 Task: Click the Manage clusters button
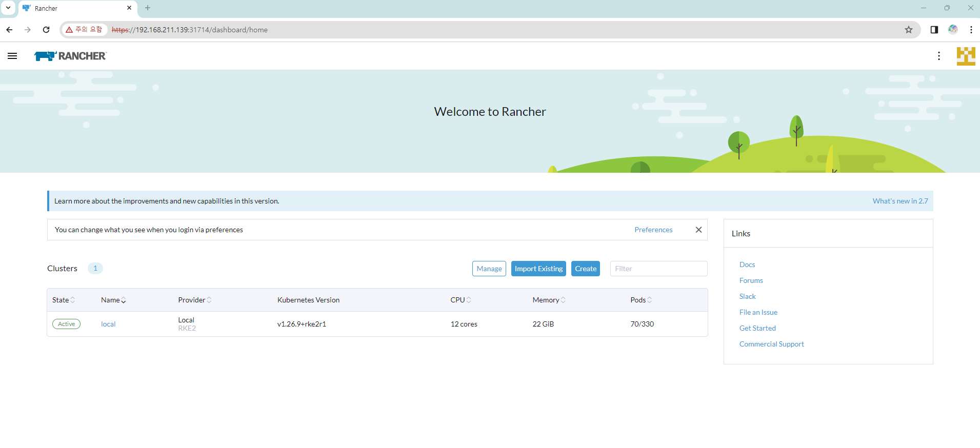click(489, 269)
